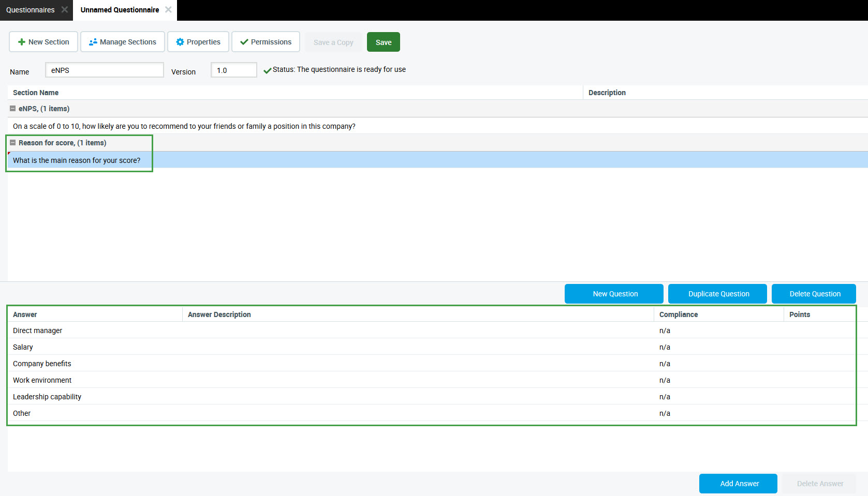The width and height of the screenshot is (868, 496).
Task: Click Duplicate Question button
Action: 717,294
